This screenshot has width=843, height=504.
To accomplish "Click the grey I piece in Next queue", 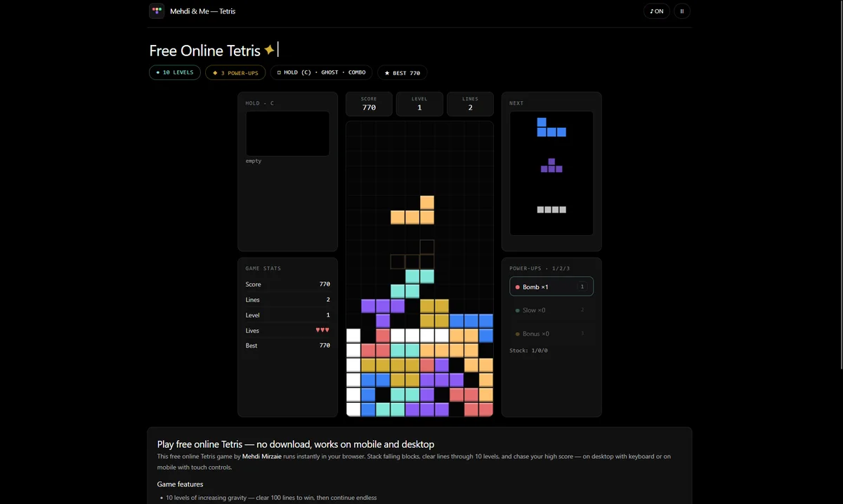I will 551,209.
